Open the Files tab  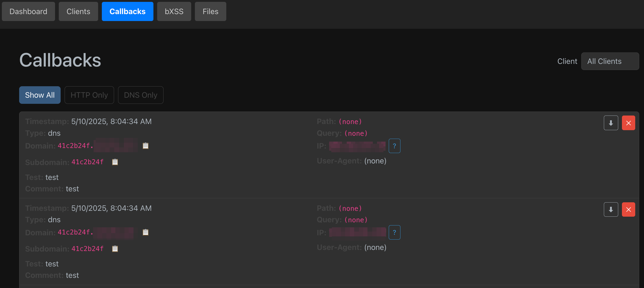(x=211, y=11)
